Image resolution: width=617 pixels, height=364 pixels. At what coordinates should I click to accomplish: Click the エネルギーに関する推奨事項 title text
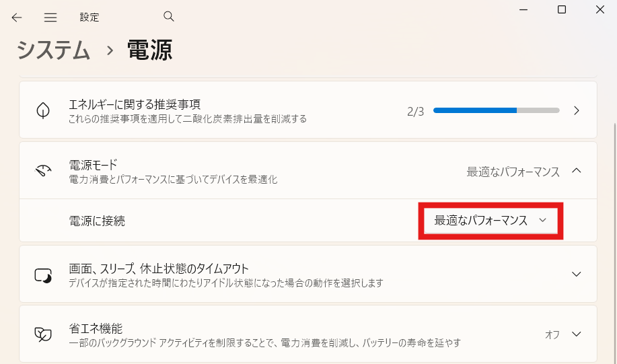(135, 104)
